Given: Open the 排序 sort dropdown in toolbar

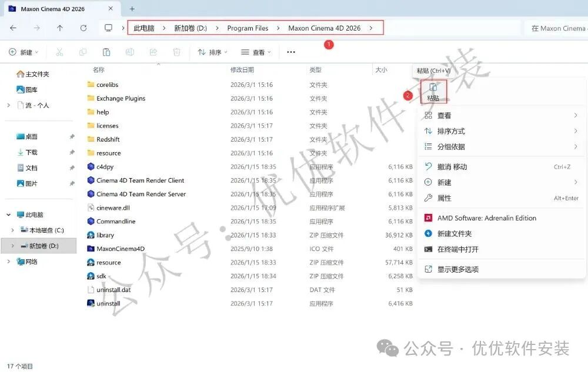Looking at the screenshot, I should pyautogui.click(x=212, y=52).
